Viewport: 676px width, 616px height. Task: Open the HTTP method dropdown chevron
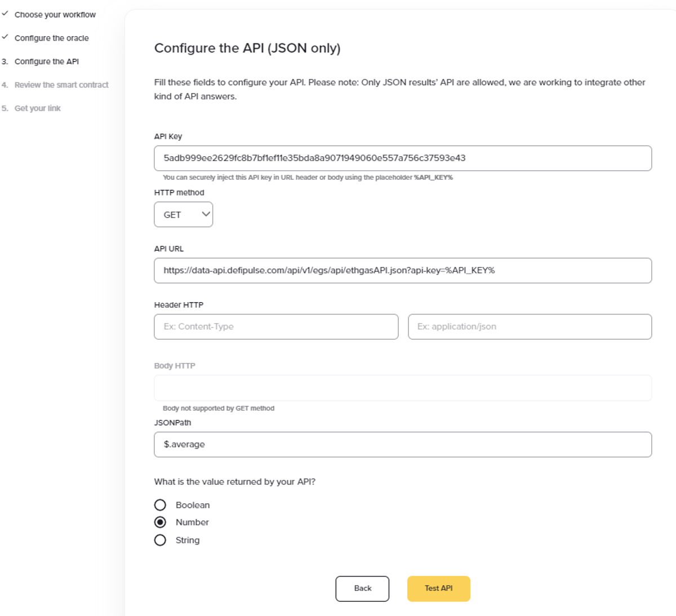coord(206,214)
